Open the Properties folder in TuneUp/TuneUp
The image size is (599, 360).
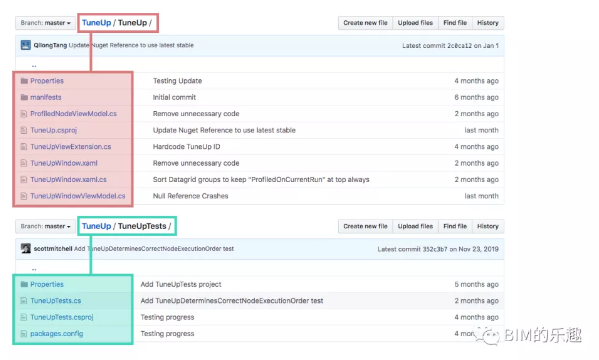[x=47, y=81]
